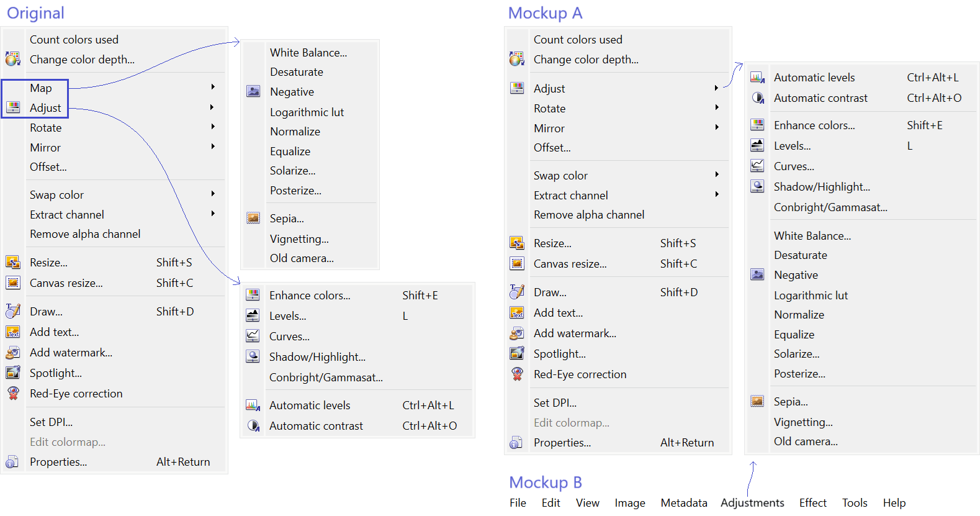980x516 pixels.
Task: Click the Resize icon in Mockup A menu
Action: tap(516, 243)
